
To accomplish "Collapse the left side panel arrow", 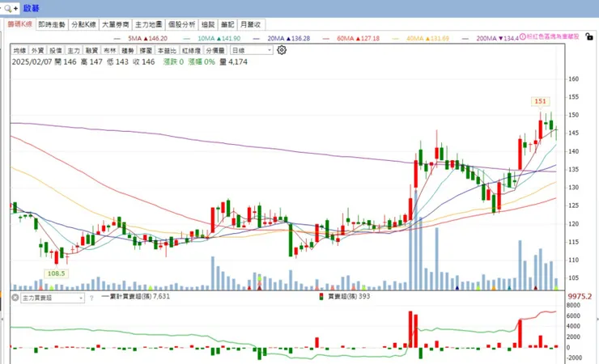I will coord(2,319).
